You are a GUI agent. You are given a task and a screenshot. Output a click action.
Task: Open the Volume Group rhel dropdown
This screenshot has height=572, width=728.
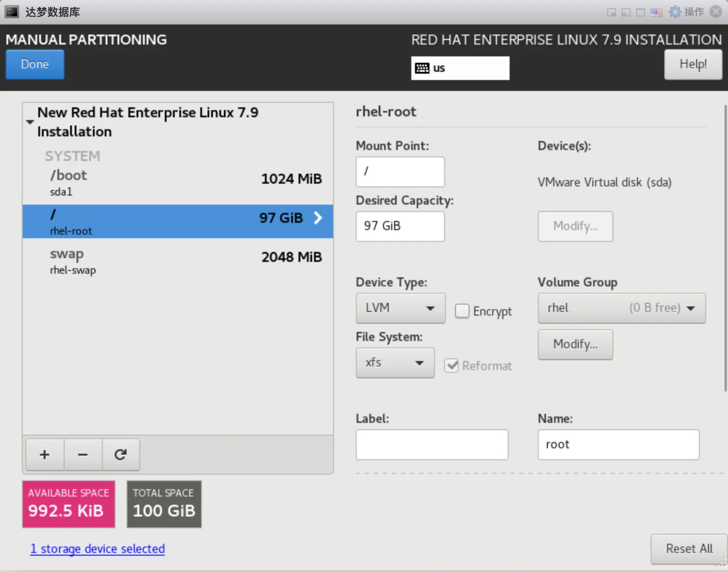pos(621,308)
